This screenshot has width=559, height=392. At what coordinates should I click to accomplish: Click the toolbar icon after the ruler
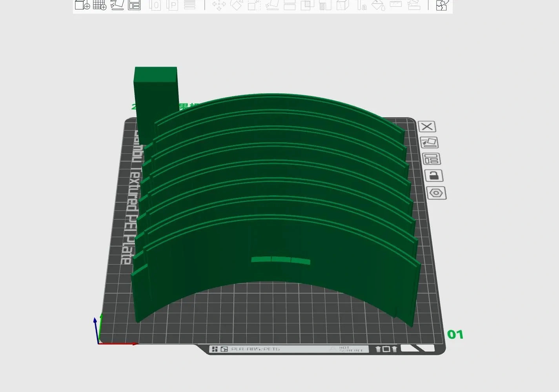click(x=414, y=5)
